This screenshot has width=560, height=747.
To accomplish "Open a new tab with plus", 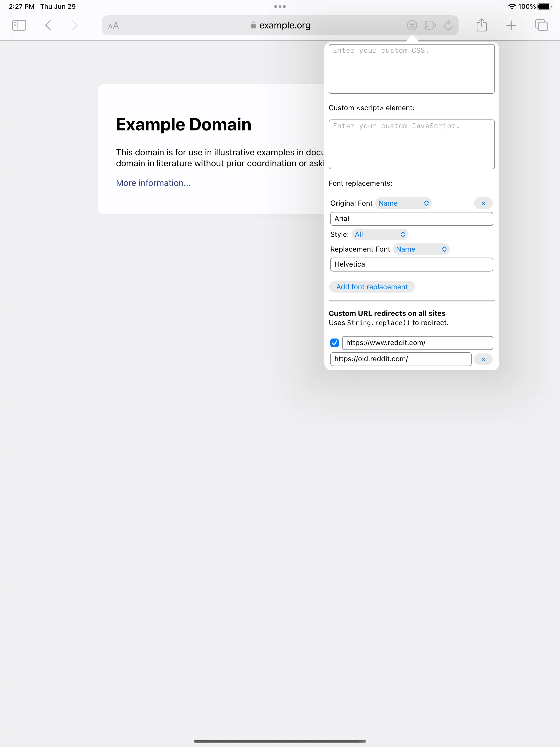I will (511, 25).
